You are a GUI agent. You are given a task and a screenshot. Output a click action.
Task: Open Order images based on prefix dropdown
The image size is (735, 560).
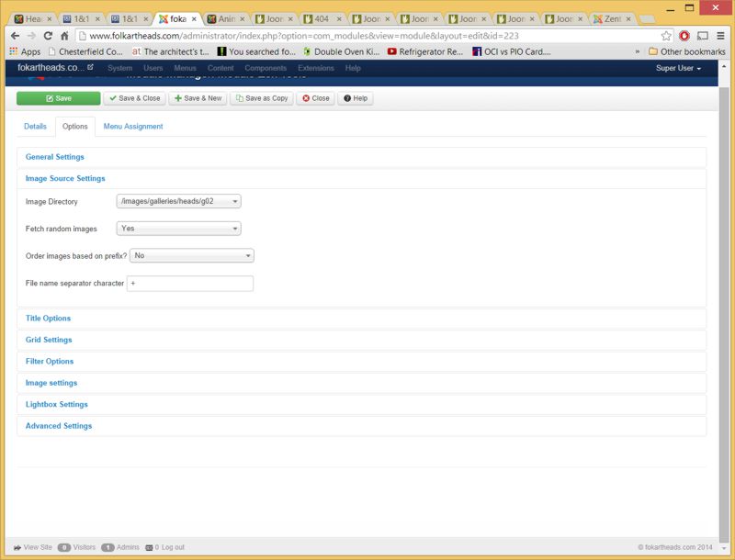pyautogui.click(x=192, y=255)
